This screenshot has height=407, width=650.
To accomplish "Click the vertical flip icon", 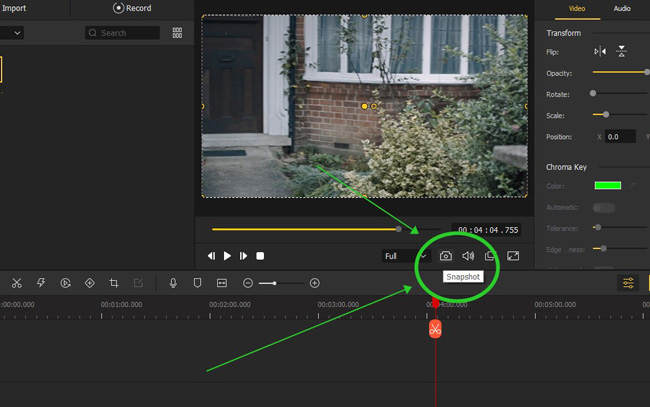I will [x=621, y=52].
